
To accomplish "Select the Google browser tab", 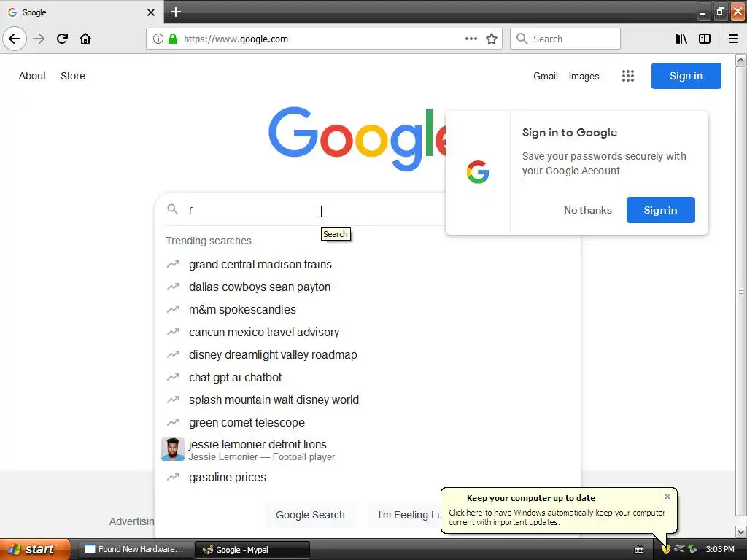I will (82, 12).
